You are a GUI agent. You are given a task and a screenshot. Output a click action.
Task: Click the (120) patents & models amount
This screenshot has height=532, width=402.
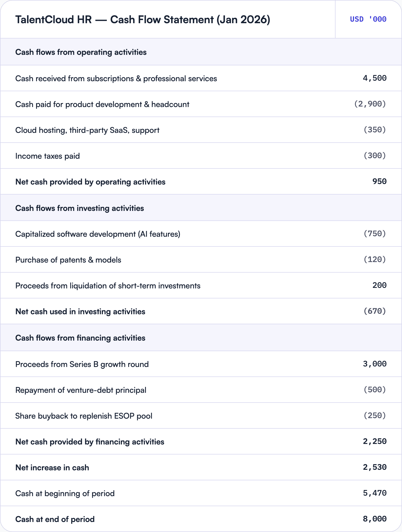point(375,259)
